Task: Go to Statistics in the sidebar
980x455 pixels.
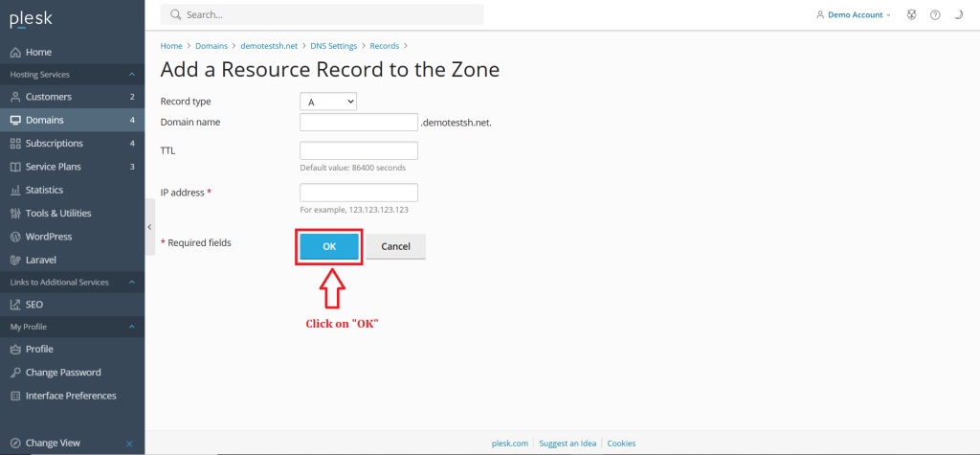Action: coord(73,191)
